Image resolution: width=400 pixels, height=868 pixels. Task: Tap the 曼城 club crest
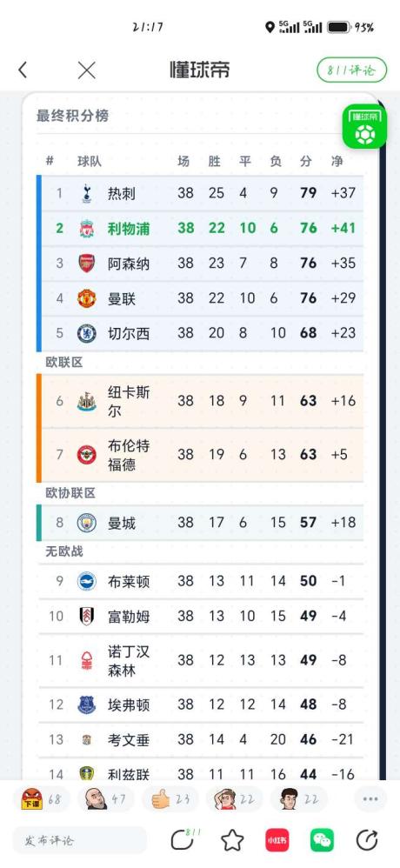[87, 523]
